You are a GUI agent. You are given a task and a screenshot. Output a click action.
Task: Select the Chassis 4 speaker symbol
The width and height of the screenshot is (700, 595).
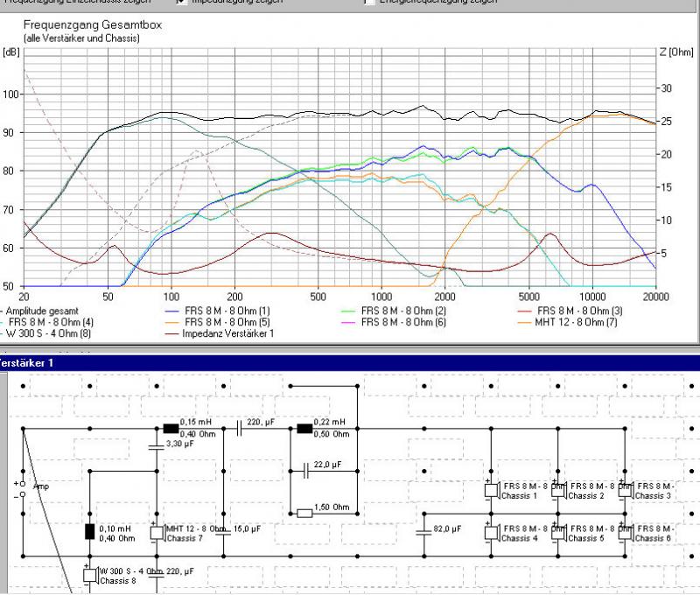point(493,533)
